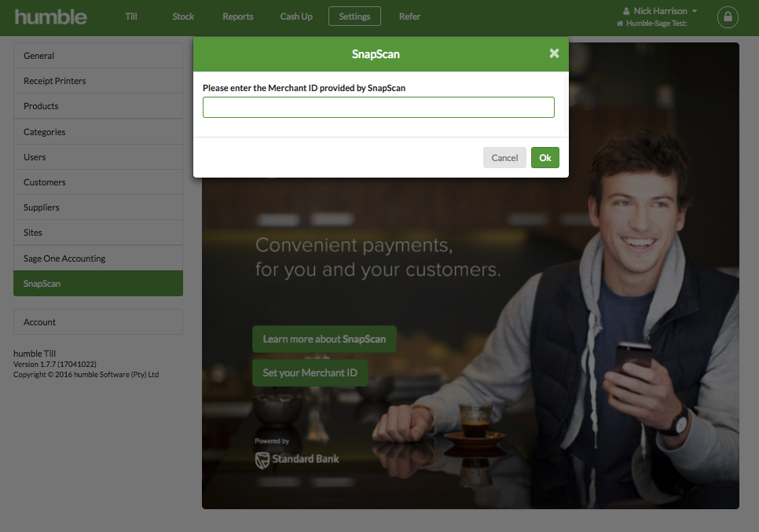Select SnapScan in sidebar
759x532 pixels.
click(x=98, y=283)
